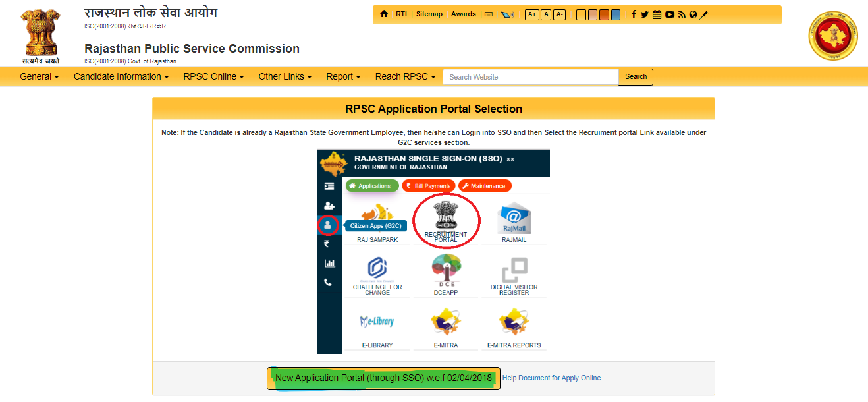Click the Search button
868x402 pixels.
[x=636, y=77]
